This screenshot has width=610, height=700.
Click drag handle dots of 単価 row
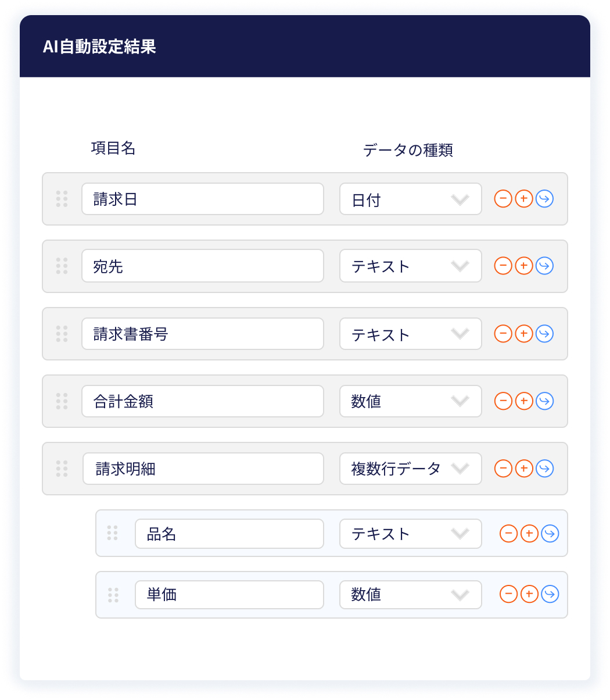pos(113,595)
